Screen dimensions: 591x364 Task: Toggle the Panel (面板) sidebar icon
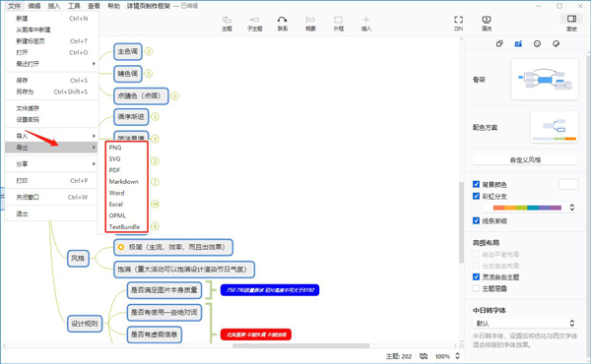(x=571, y=24)
